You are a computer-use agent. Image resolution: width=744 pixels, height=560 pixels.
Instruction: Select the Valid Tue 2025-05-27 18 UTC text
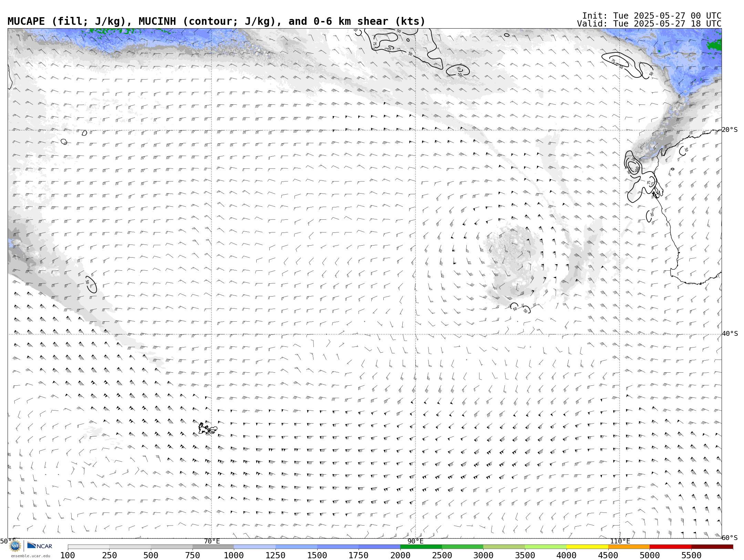pos(649,24)
